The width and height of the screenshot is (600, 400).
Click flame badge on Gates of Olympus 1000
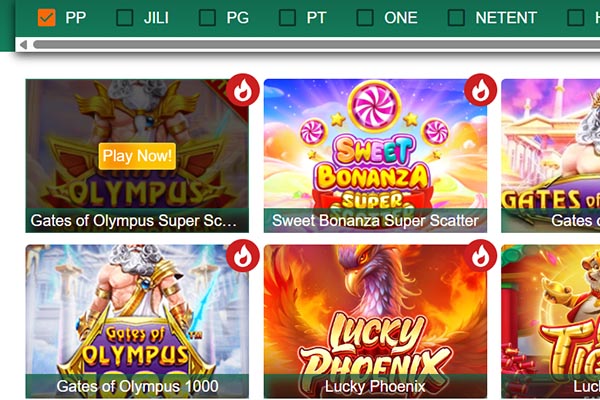click(243, 256)
